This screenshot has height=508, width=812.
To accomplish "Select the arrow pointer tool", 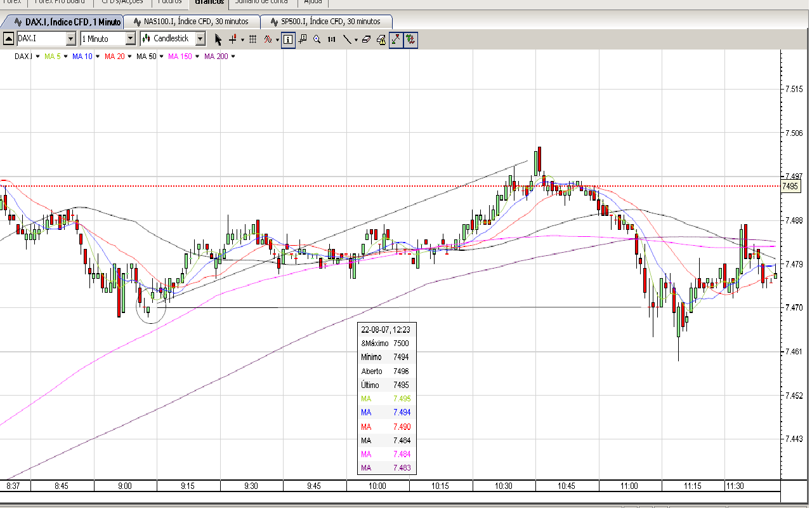I will click(218, 39).
